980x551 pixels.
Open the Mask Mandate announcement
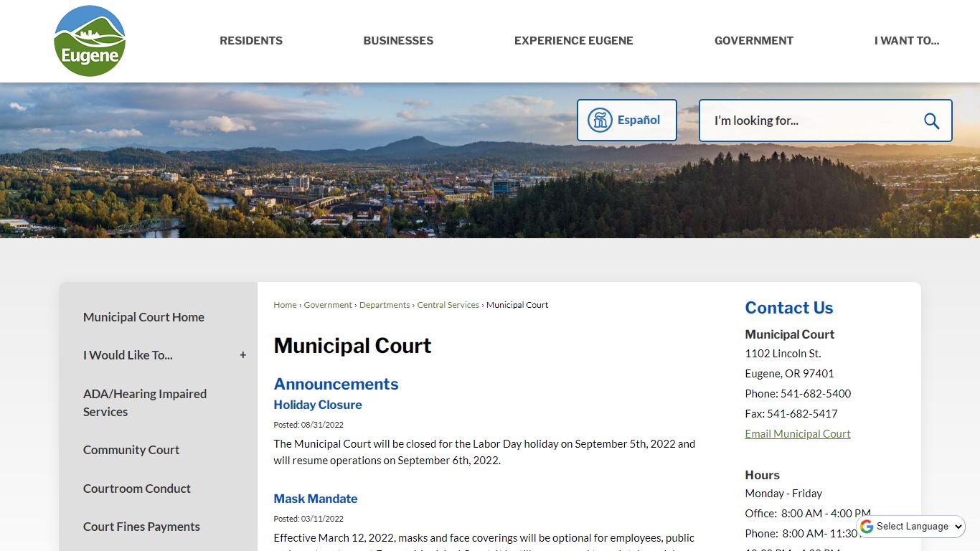(x=316, y=499)
